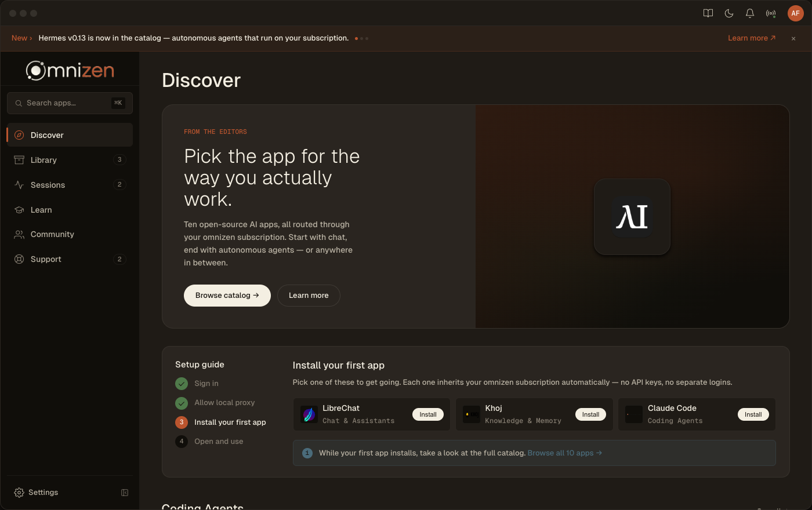Viewport: 812px width, 510px height.
Task: Click the Khoj app name
Action: coord(494,408)
